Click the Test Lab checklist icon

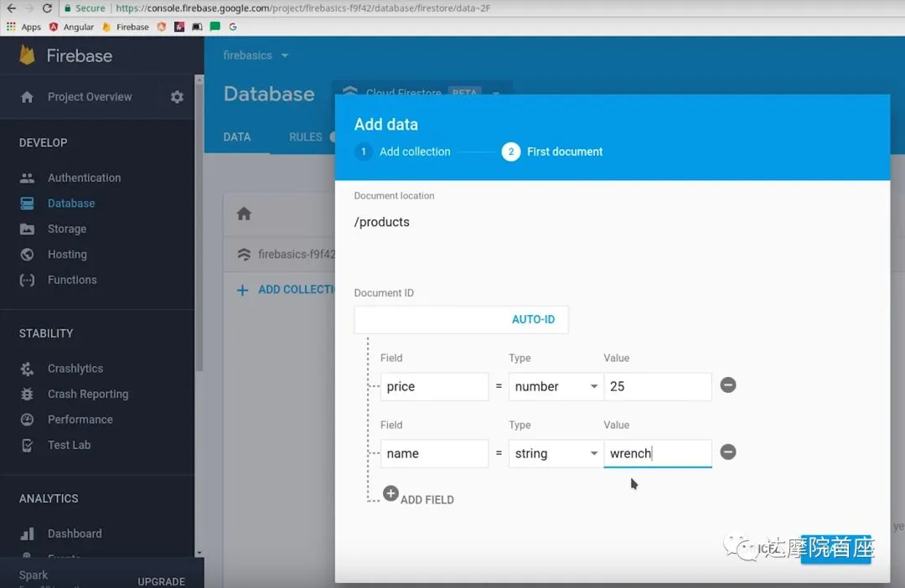tap(27, 445)
